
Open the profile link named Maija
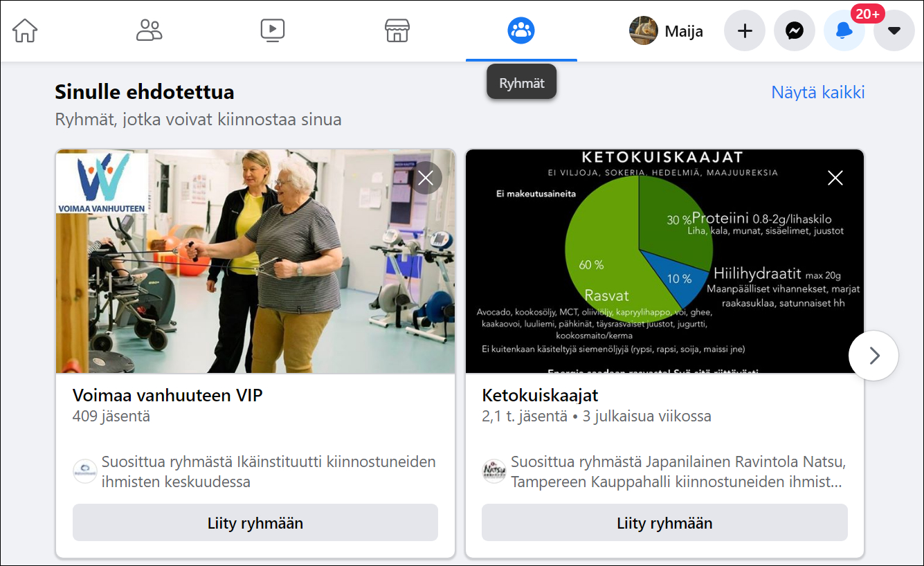[x=684, y=31]
